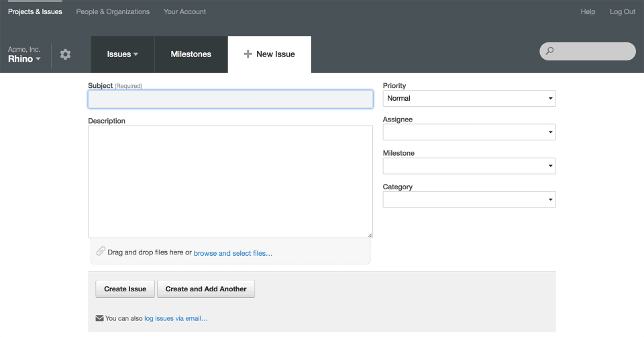The image size is (644, 337).
Task: Open the Issues dropdown menu
Action: [123, 54]
